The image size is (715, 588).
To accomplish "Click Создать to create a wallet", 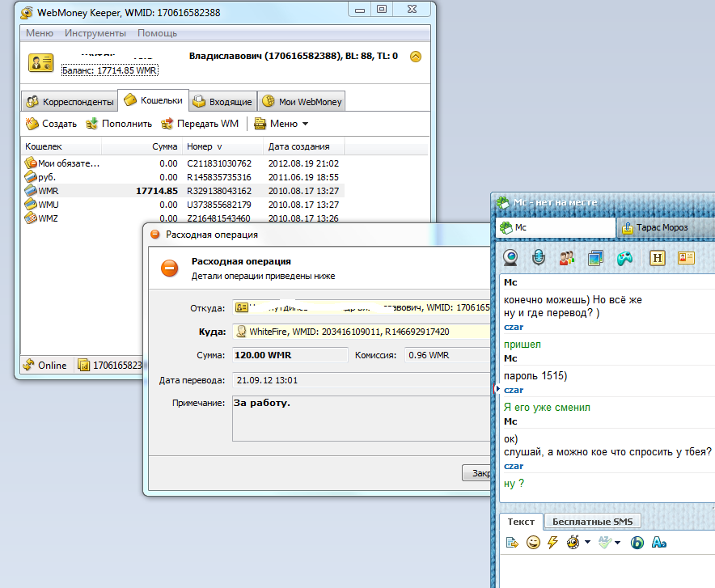I will point(51,124).
